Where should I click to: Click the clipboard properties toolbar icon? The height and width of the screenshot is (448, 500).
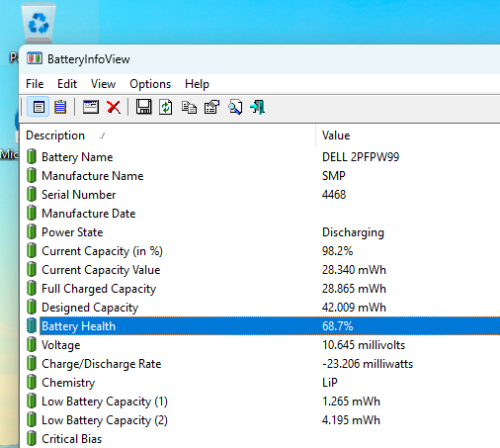click(x=211, y=107)
